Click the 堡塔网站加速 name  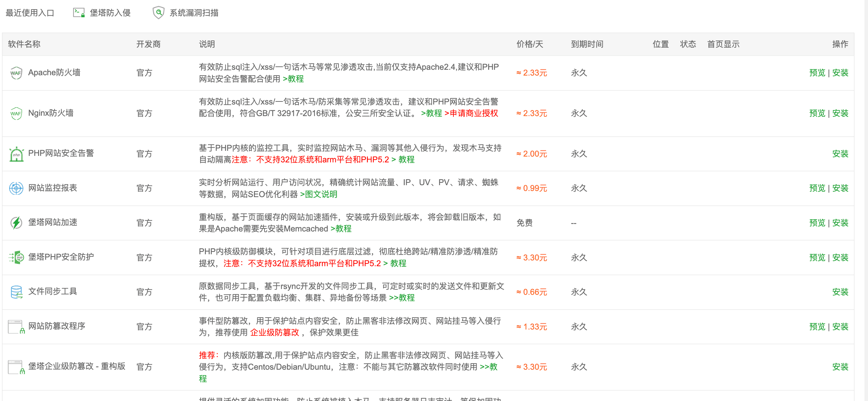click(x=53, y=222)
